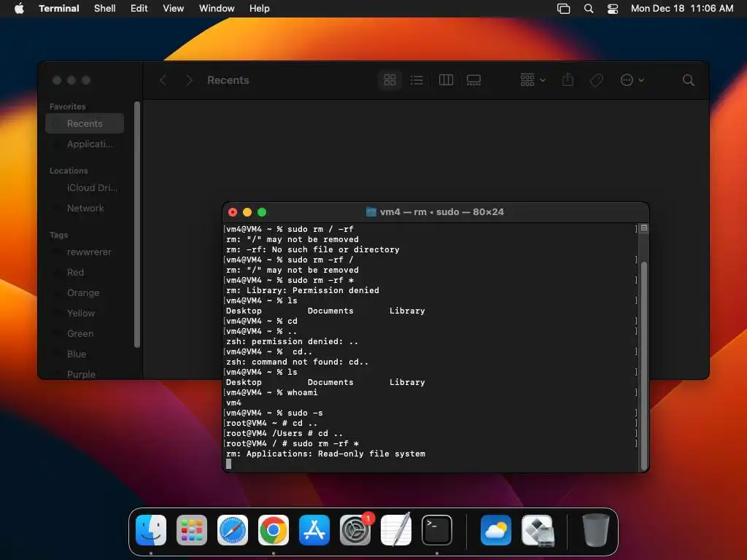Image resolution: width=747 pixels, height=560 pixels.
Task: Switch Finder to column view
Action: (x=446, y=80)
